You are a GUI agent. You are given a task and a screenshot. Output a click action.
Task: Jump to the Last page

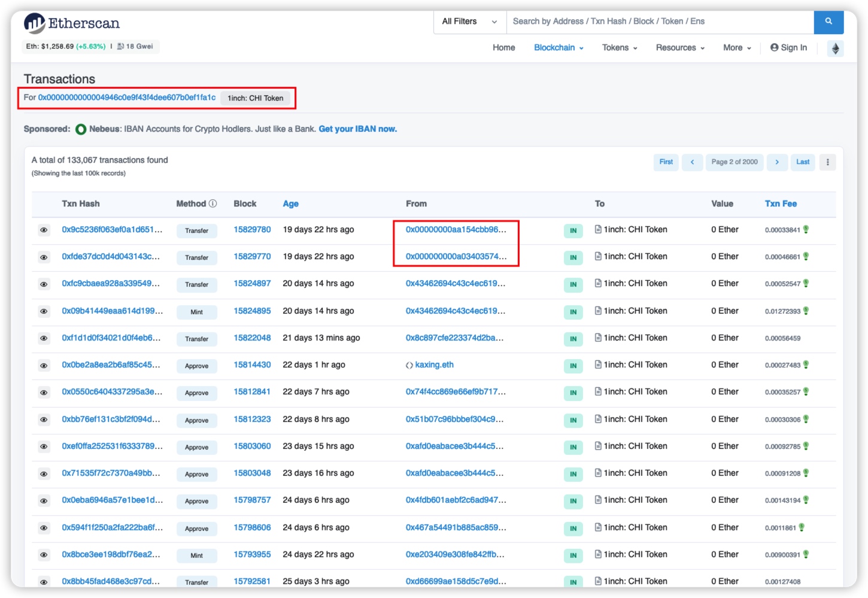[x=803, y=162]
